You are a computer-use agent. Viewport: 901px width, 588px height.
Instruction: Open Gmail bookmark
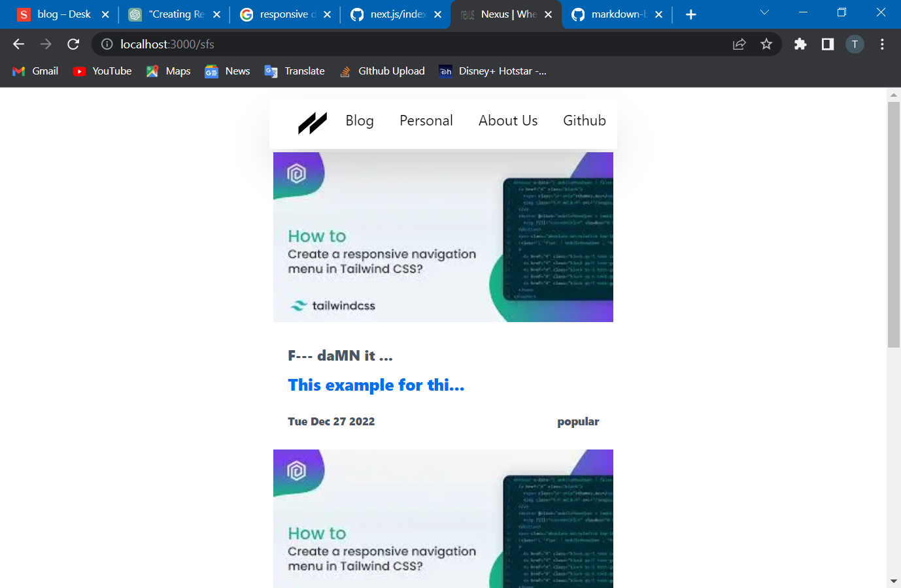tap(35, 71)
